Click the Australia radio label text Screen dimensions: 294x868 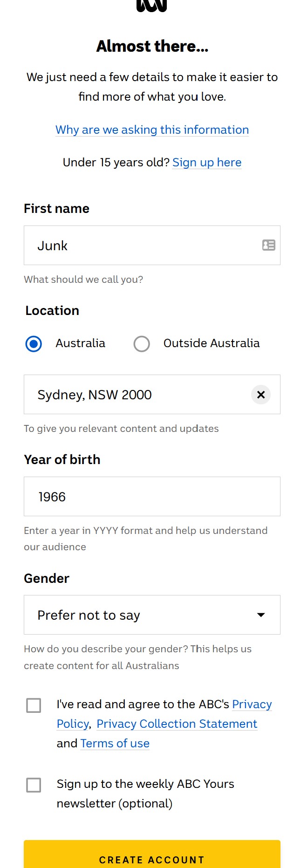[81, 343]
